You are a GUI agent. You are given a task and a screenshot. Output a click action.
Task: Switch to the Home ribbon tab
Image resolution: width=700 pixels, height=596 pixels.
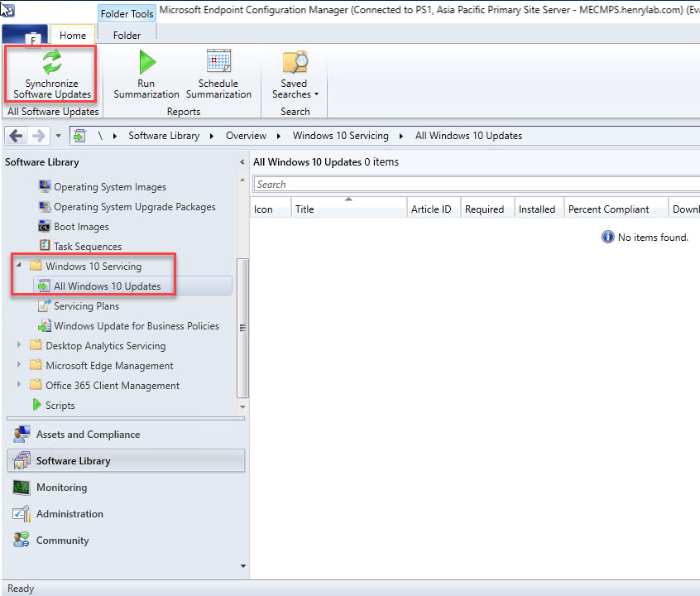[73, 36]
